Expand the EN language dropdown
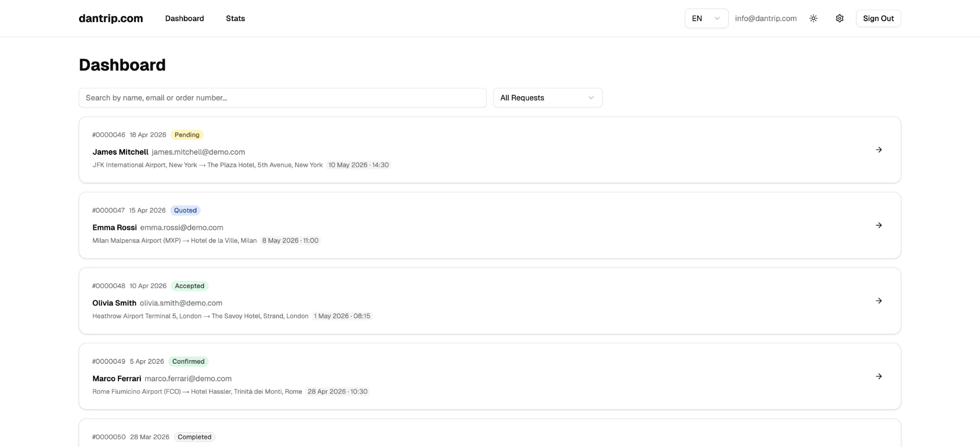 click(x=706, y=18)
